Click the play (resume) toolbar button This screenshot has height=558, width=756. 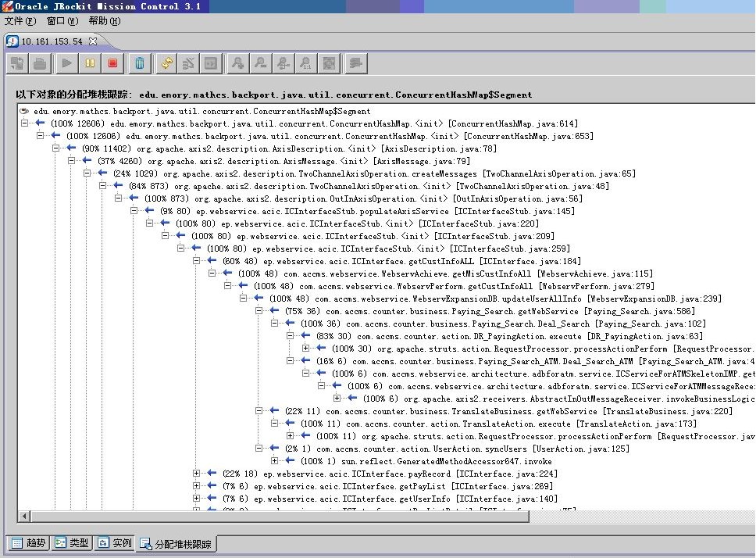(67, 63)
